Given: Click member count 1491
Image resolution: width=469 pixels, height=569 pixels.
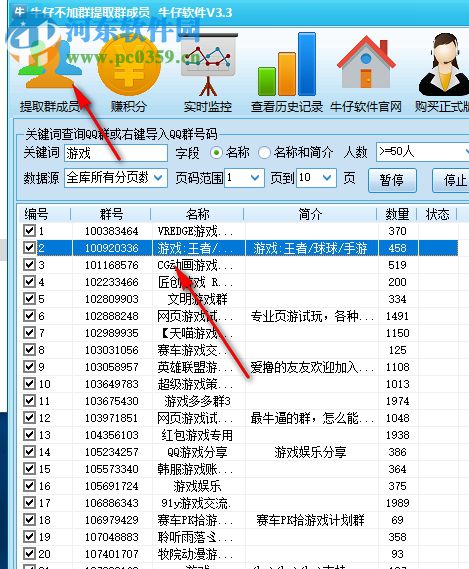Looking at the screenshot, I should (397, 316).
